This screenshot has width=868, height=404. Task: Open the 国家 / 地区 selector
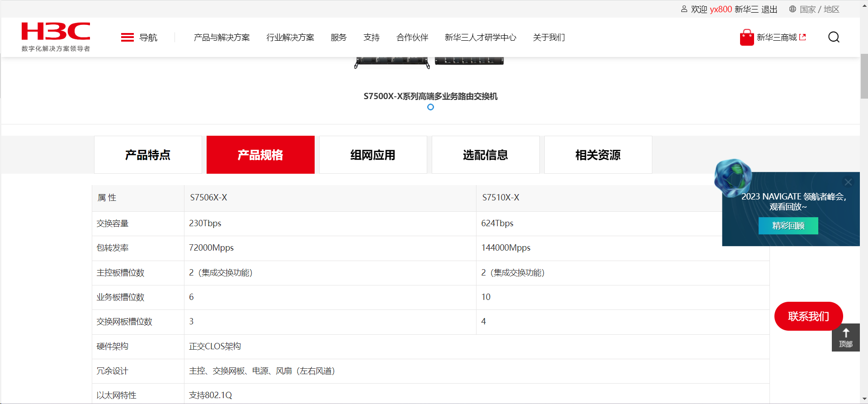pyautogui.click(x=820, y=10)
